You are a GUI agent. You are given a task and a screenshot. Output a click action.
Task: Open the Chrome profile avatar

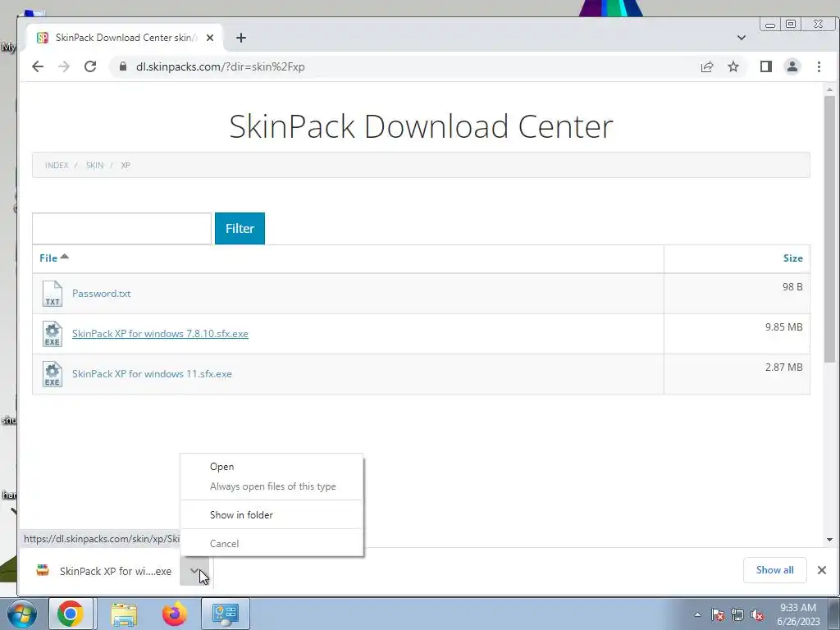(x=792, y=66)
